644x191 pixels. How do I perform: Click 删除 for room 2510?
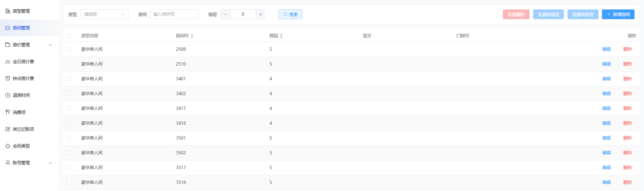(x=627, y=64)
